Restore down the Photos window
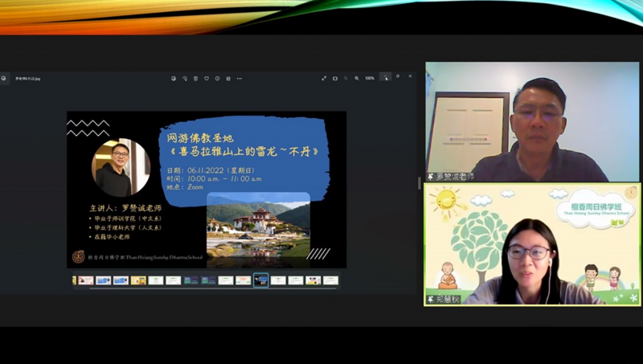Viewport: 643px width, 364px height. pyautogui.click(x=398, y=76)
